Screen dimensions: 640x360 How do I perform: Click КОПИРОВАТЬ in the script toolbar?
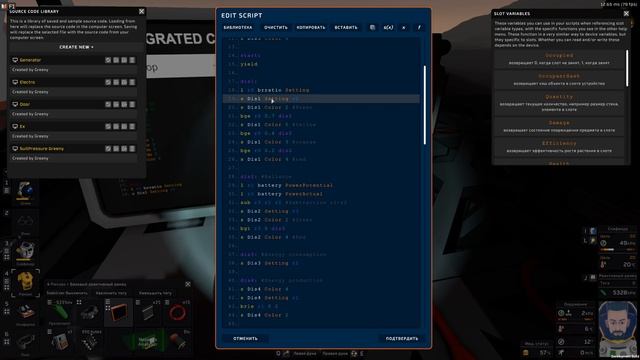[x=311, y=27]
